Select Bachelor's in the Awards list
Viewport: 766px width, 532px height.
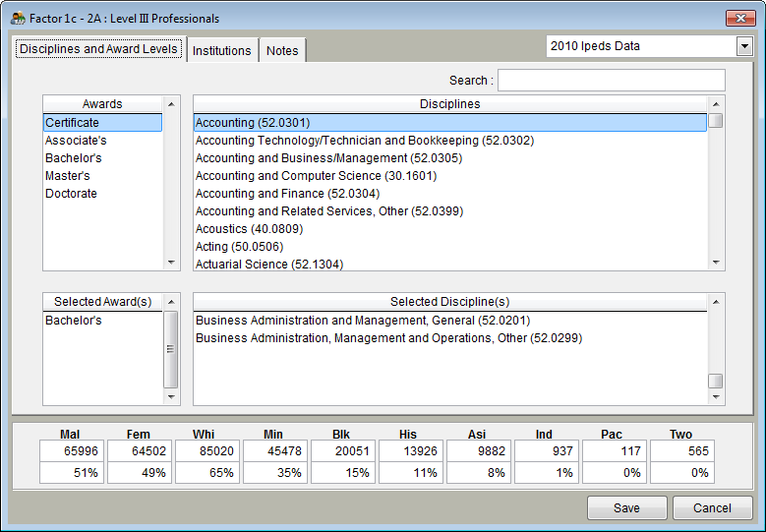click(x=102, y=157)
